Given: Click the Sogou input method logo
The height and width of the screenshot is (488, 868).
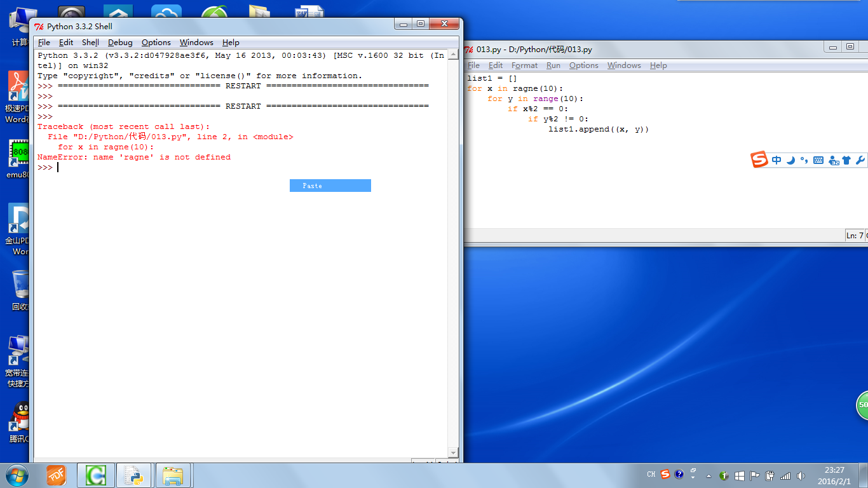Looking at the screenshot, I should pos(759,160).
